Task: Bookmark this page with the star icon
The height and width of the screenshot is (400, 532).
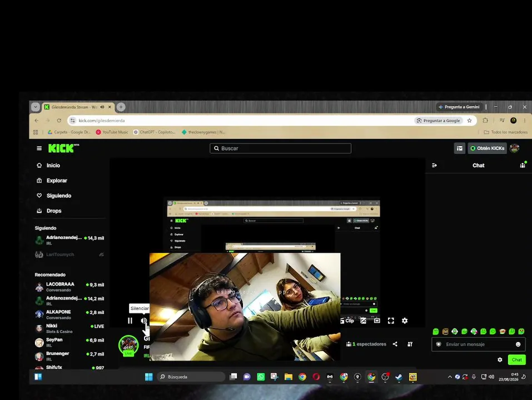Action: tap(470, 121)
